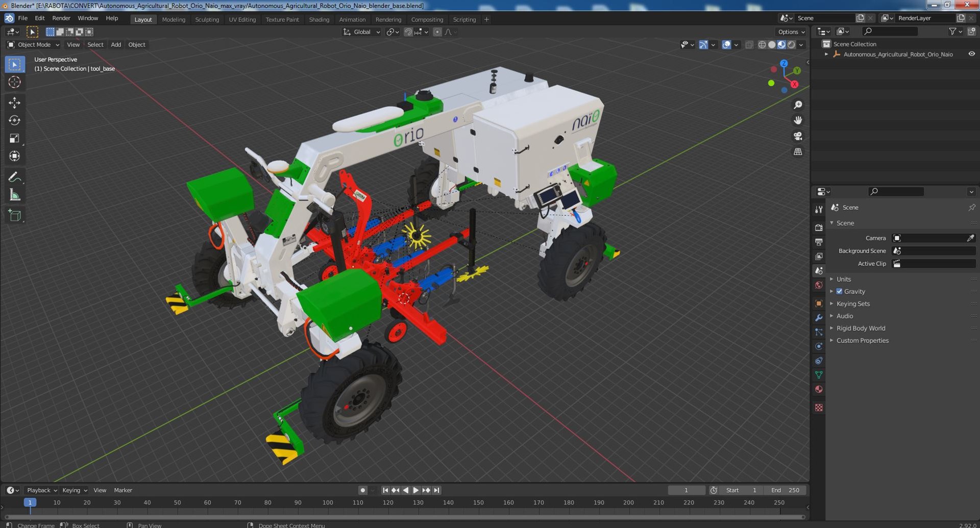
Task: Switch orthographic/perspective grid icon
Action: [x=798, y=152]
